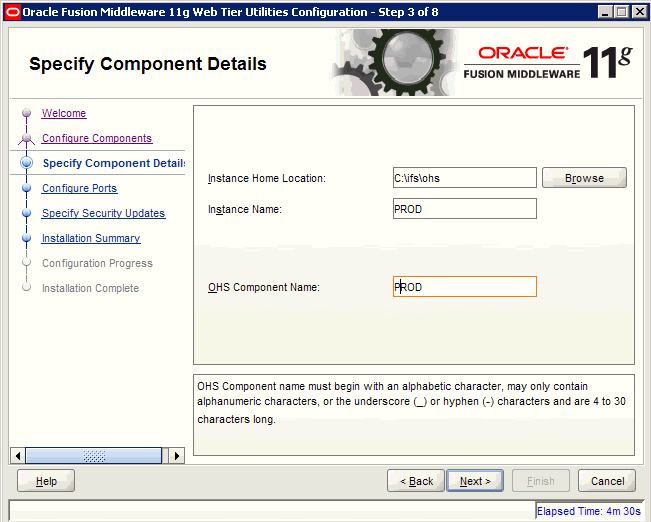
Task: Close the wizard window
Action: pos(639,12)
